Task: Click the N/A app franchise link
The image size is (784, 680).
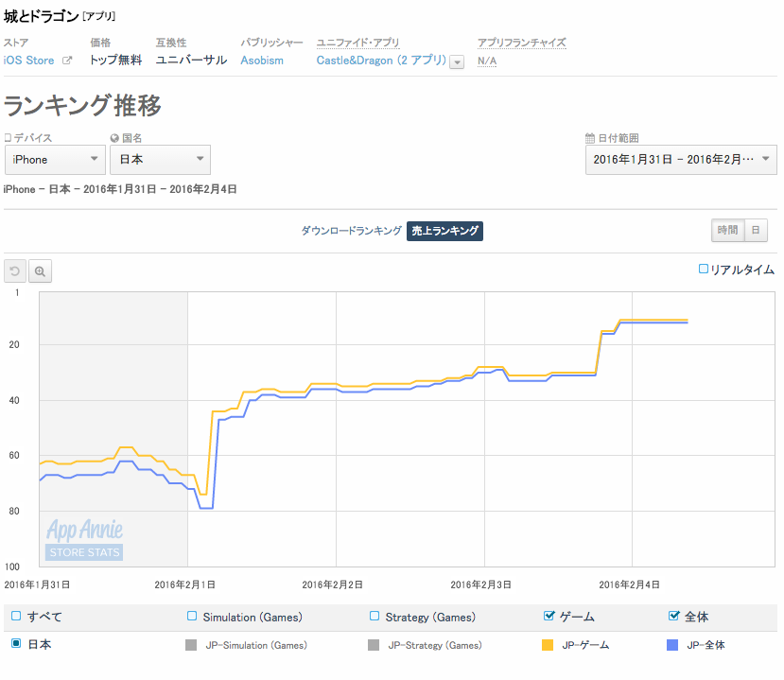Action: (x=487, y=61)
